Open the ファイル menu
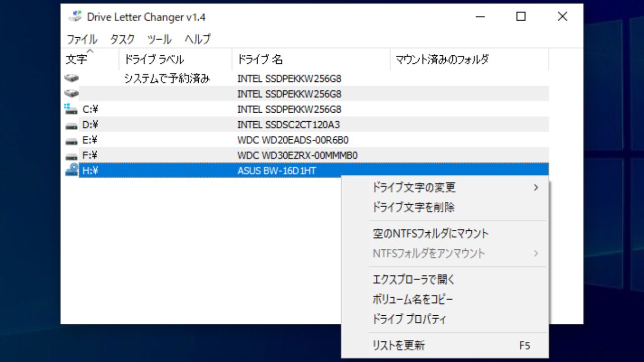644x362 pixels. [x=82, y=39]
